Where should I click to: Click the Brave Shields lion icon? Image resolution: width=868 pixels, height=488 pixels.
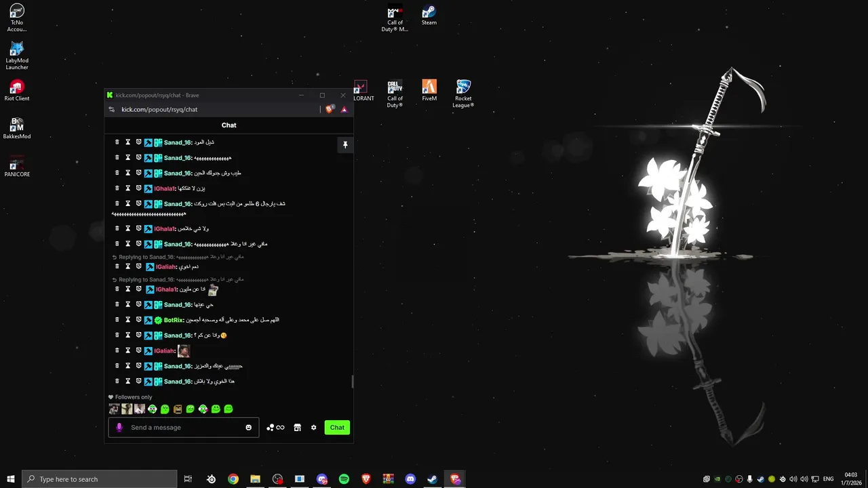coord(330,109)
